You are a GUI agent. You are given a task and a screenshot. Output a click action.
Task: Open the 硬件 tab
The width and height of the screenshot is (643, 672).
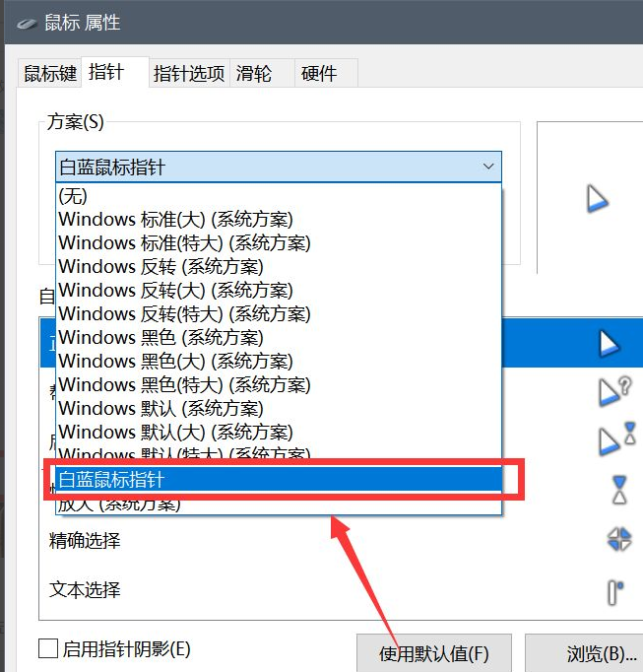click(x=318, y=73)
